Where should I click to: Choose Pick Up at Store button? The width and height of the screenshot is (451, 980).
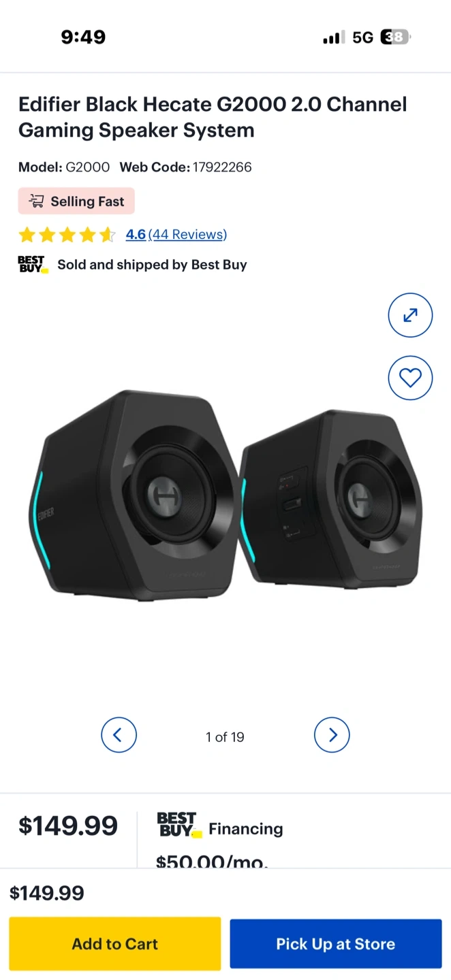tap(336, 944)
